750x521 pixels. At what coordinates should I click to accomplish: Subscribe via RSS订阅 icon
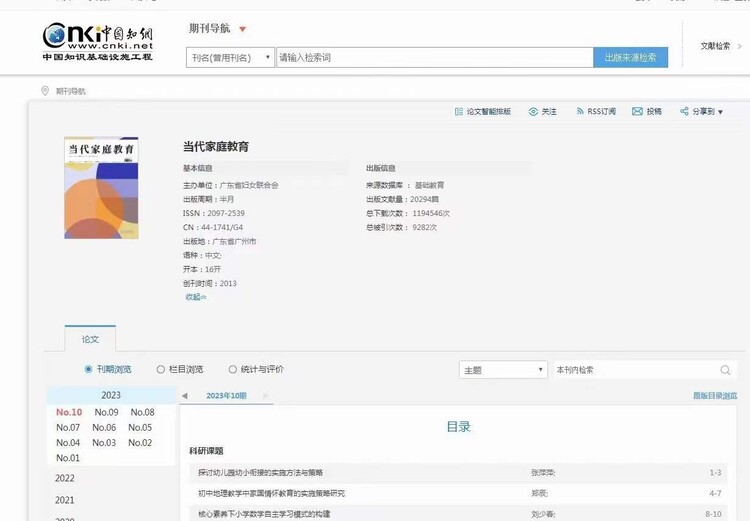pos(580,112)
